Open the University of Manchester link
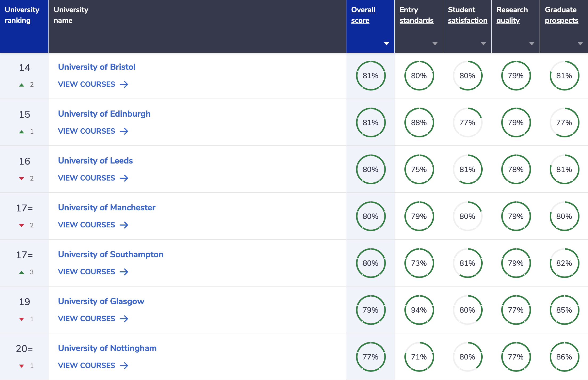Screen dimensions: 588x380 (x=106, y=207)
